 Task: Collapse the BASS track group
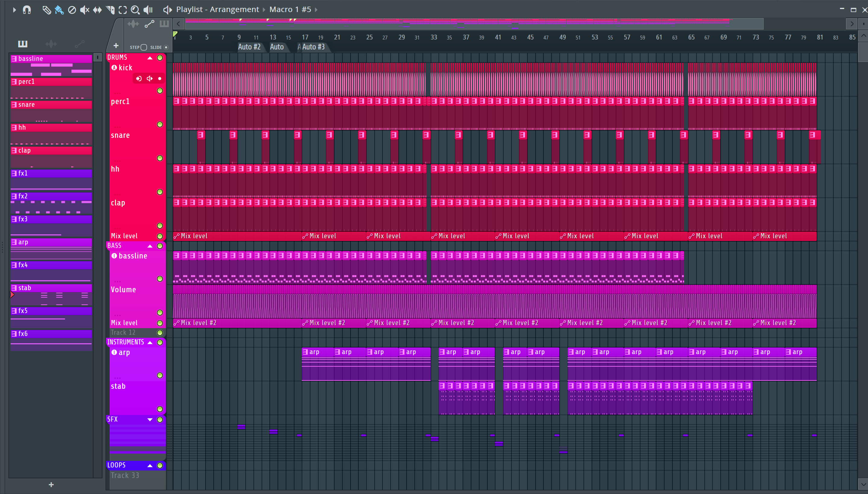[x=149, y=246]
